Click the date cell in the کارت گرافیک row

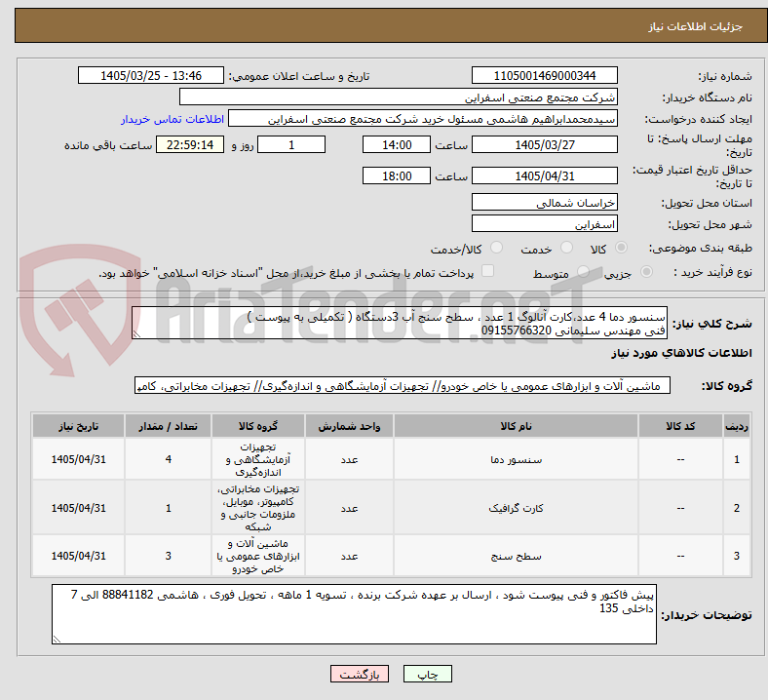click(x=78, y=508)
